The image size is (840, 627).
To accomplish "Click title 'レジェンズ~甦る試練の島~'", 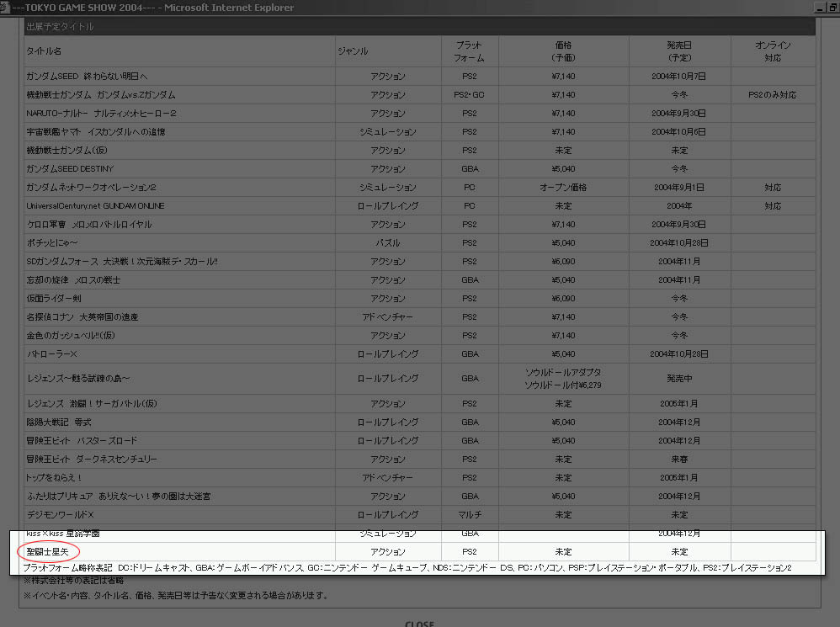I will pos(78,379).
